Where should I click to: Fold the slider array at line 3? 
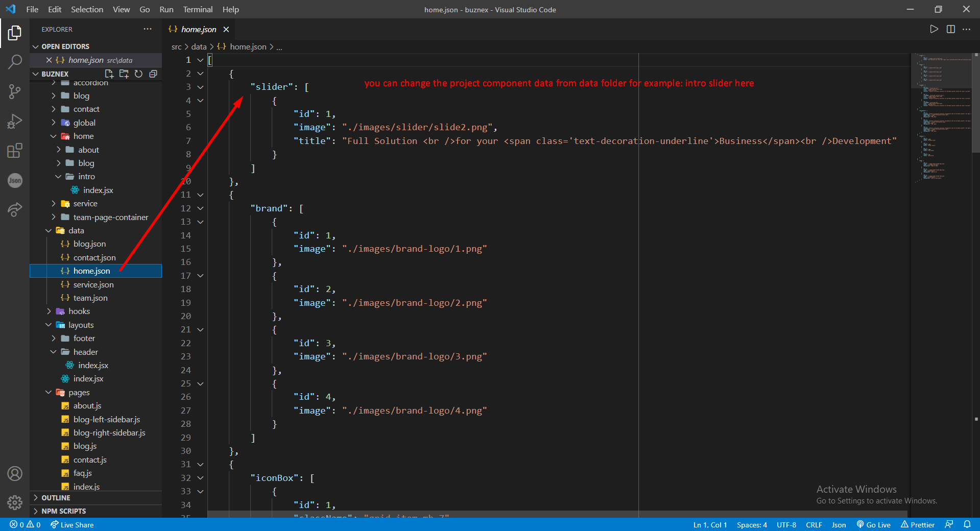point(201,87)
